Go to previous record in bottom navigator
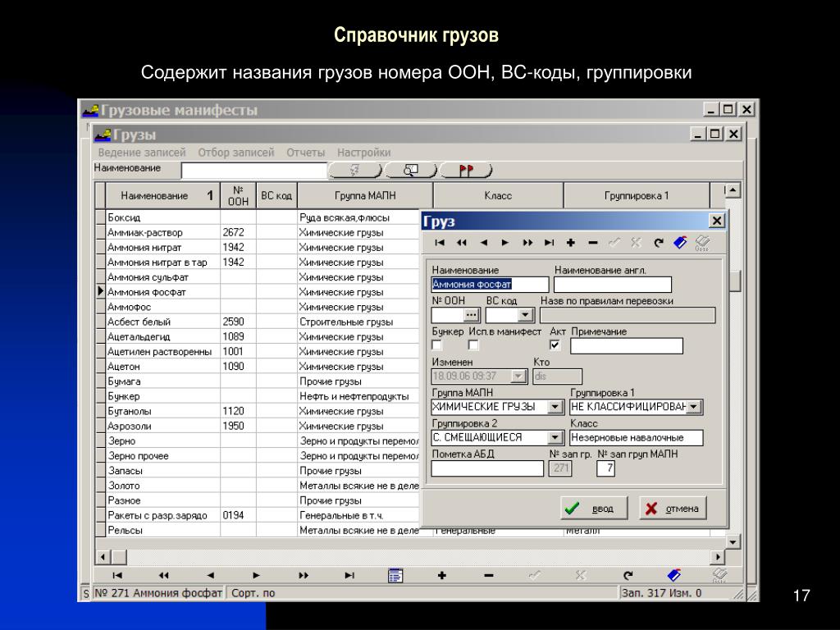The height and width of the screenshot is (630, 840). 211,575
